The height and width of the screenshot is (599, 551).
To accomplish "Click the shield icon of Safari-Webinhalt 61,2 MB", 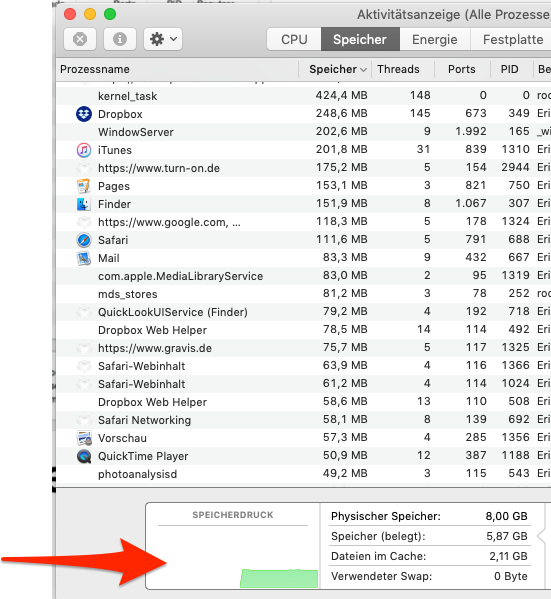I will click(x=84, y=384).
